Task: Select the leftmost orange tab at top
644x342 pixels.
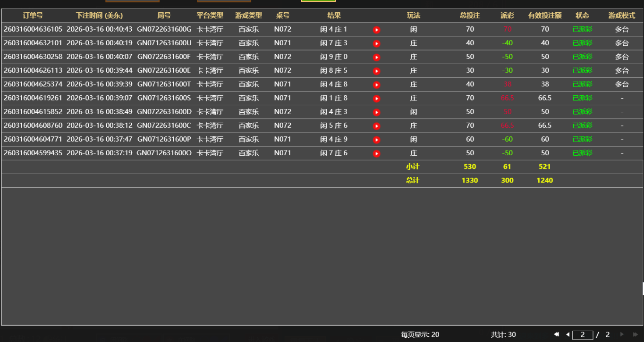Action: [x=133, y=2]
